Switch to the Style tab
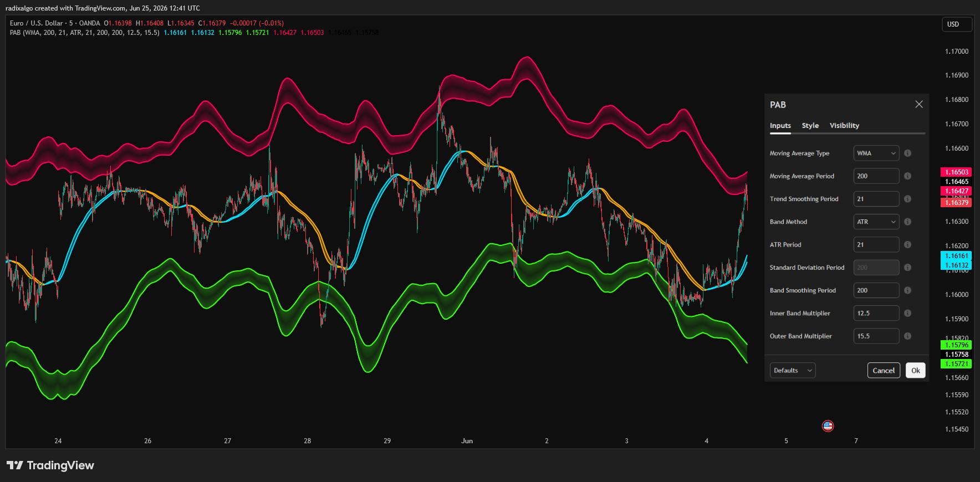The width and height of the screenshot is (980, 482). pyautogui.click(x=810, y=126)
